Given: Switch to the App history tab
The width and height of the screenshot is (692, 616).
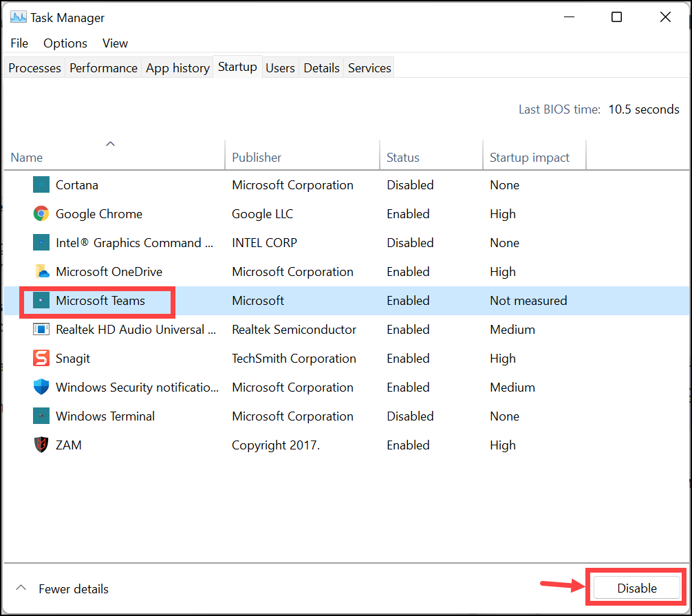Looking at the screenshot, I should point(177,67).
